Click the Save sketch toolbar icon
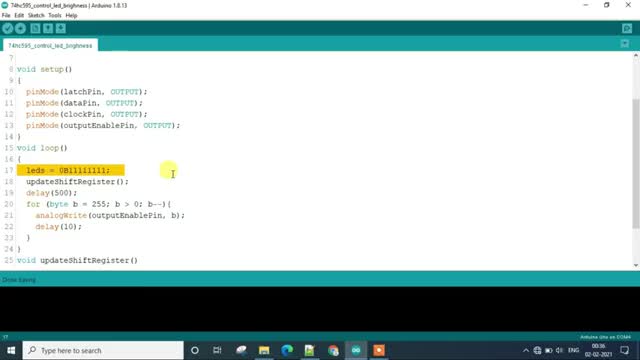 pos(61,29)
